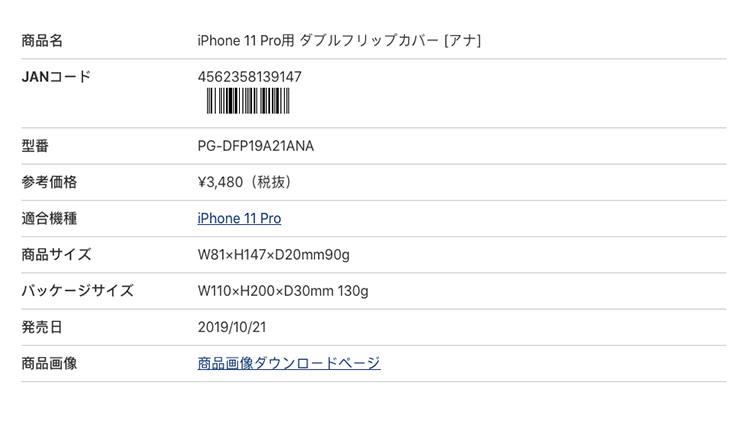This screenshot has width=750, height=426.
Task: Click the JANコード row label
Action: pos(56,76)
